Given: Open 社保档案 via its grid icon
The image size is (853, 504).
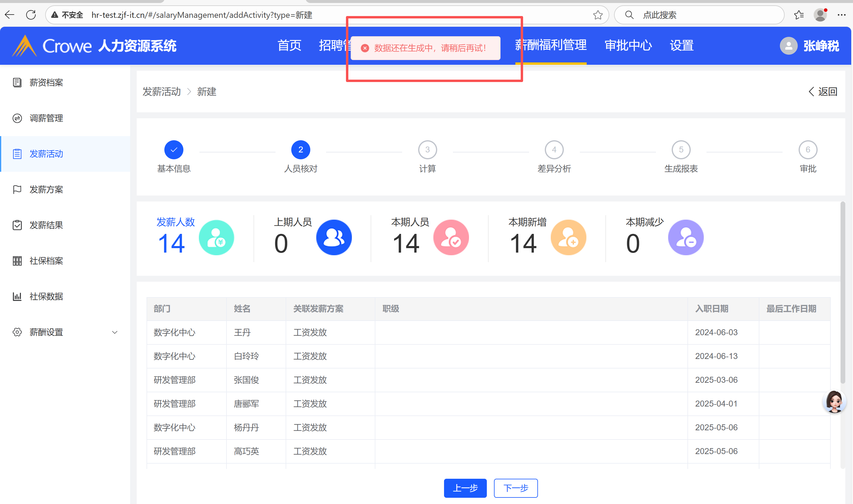Looking at the screenshot, I should pos(17,261).
